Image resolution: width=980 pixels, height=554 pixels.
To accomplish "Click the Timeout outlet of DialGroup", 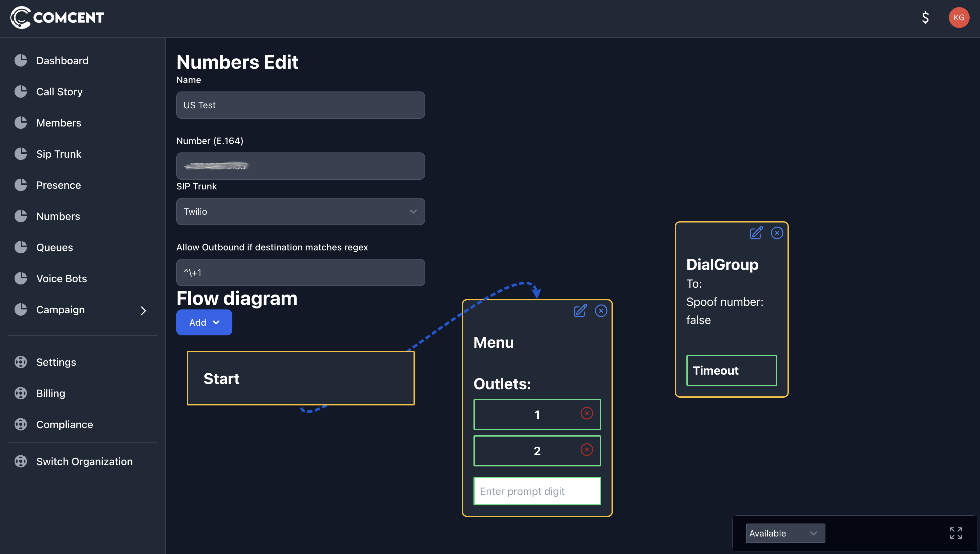I will (731, 370).
